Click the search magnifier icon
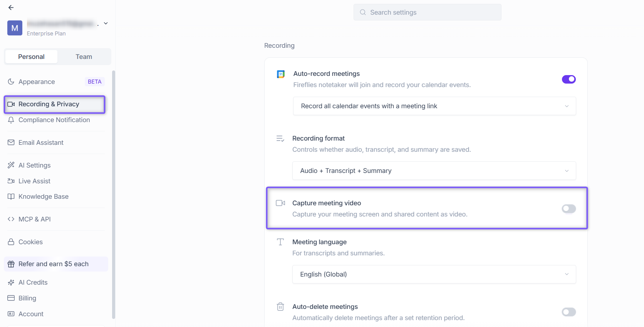The image size is (644, 327). point(363,12)
